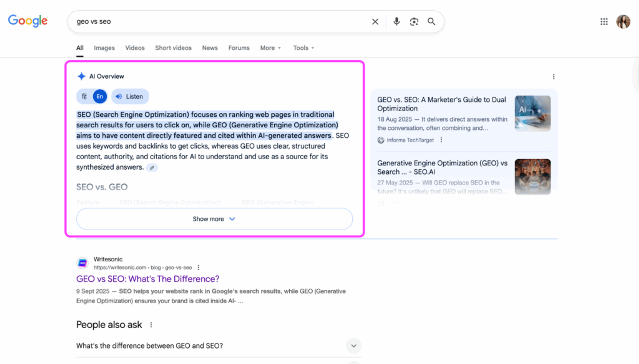Open options for Informa TechTarget source
639x364 pixels.
[441, 140]
